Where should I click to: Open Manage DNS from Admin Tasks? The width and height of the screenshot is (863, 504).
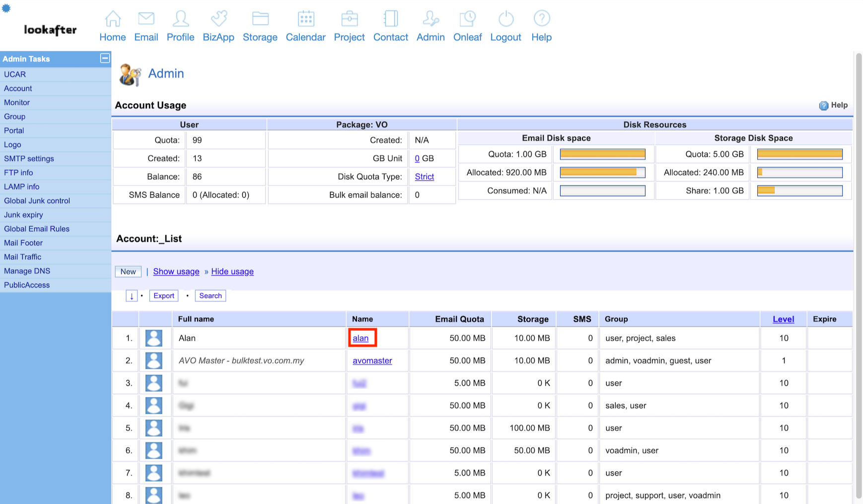(x=27, y=271)
